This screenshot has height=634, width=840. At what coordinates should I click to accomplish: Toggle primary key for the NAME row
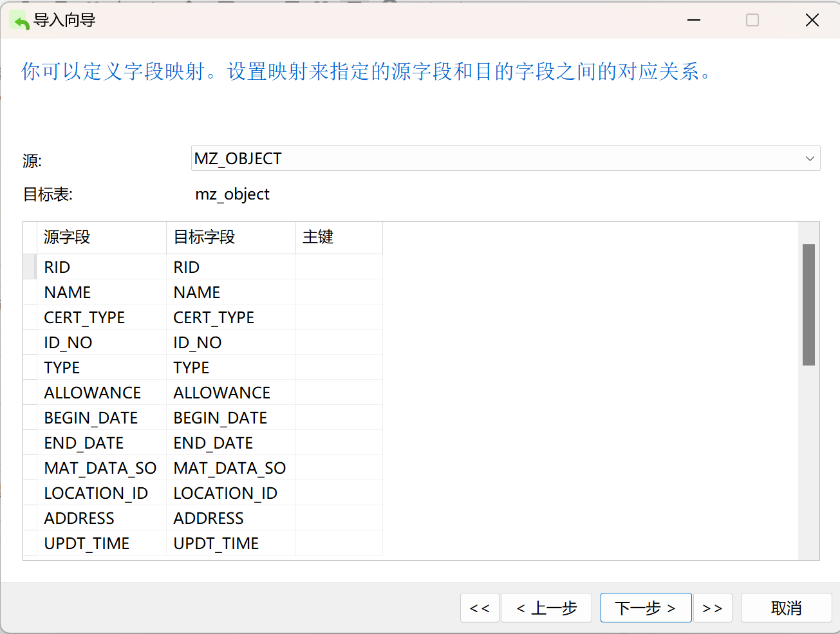[x=339, y=292]
